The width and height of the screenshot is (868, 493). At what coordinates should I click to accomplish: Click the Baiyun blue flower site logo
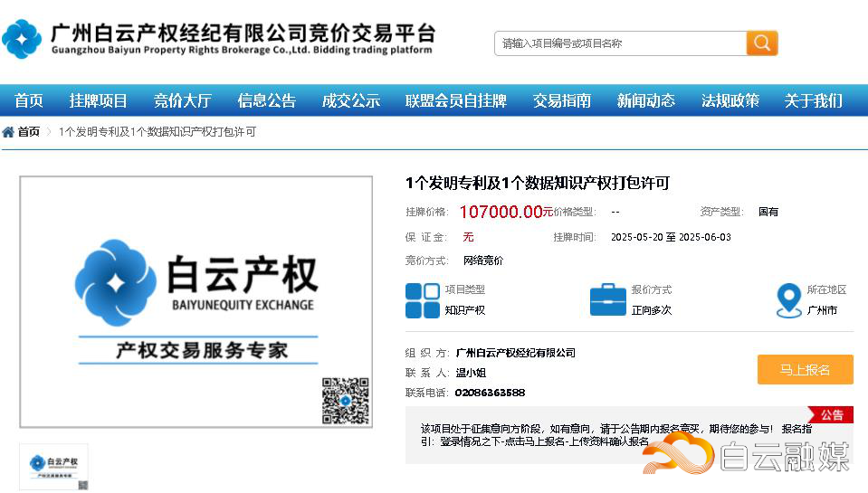tap(22, 39)
